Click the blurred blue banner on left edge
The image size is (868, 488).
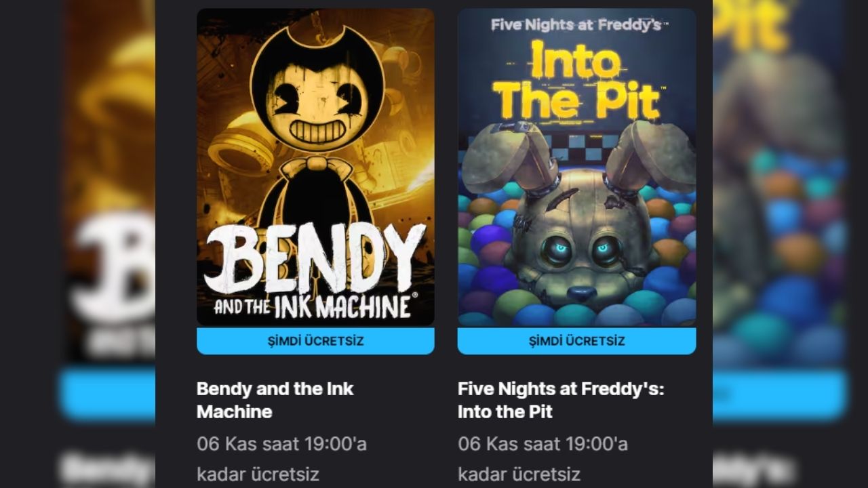click(x=107, y=394)
